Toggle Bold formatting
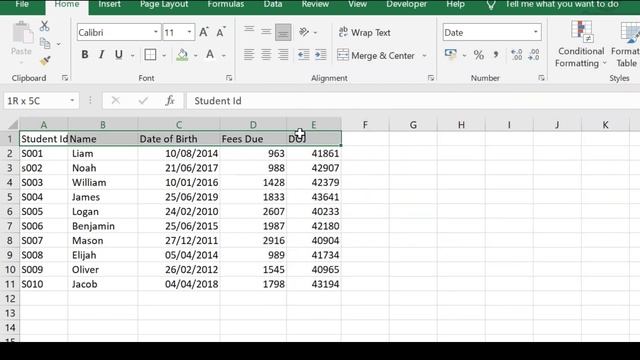This screenshot has height=360, width=640. click(85, 55)
